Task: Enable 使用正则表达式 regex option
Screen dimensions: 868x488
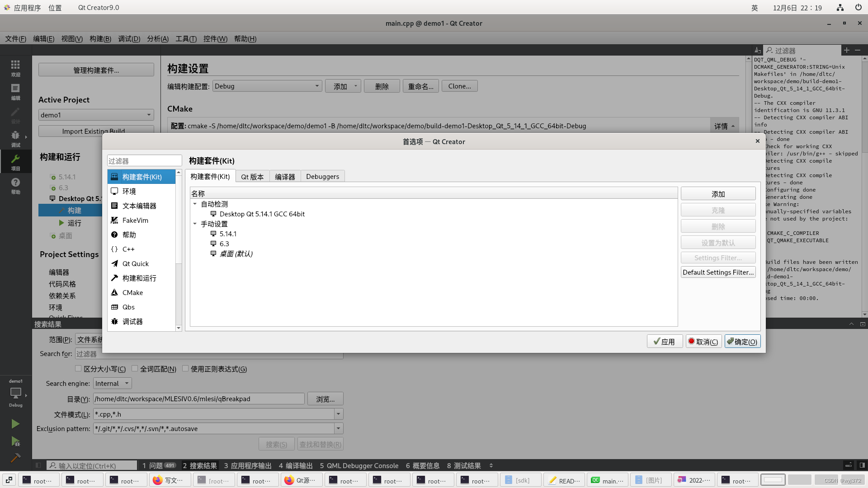Action: [x=185, y=368]
